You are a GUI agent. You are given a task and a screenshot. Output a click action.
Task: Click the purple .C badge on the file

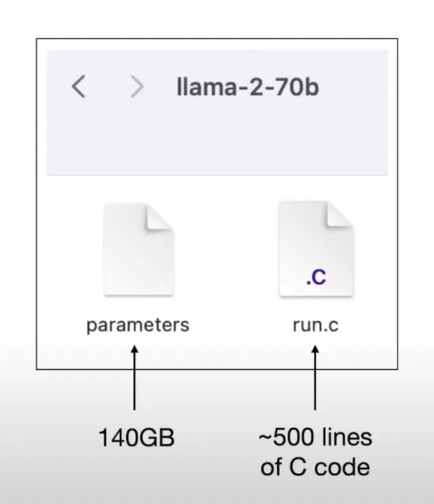click(316, 277)
